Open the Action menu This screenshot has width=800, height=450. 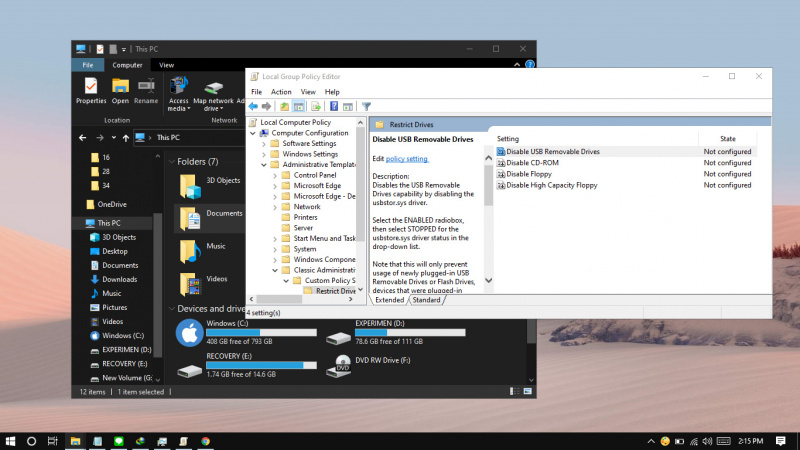[x=281, y=92]
